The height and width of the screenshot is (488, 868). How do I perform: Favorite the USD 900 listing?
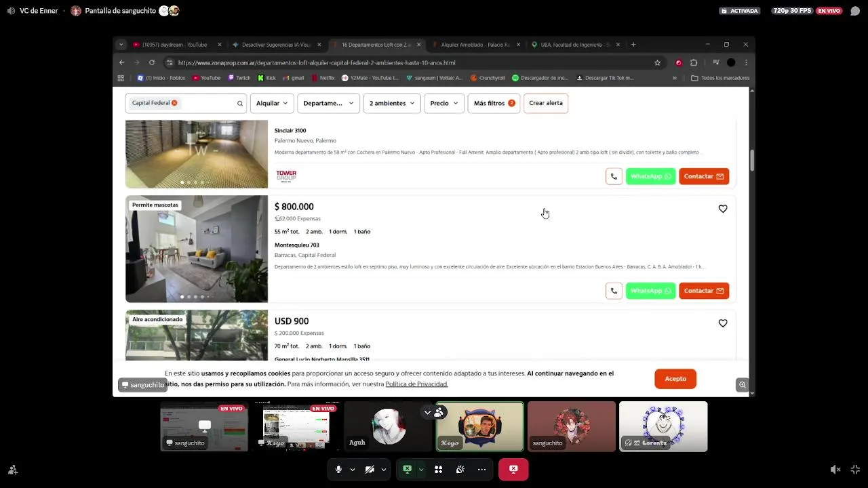723,323
